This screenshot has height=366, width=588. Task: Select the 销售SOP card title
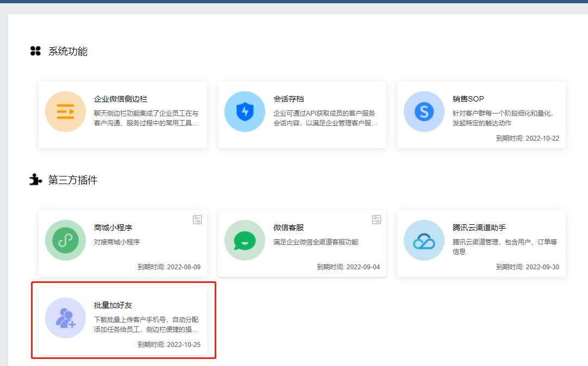pos(468,99)
